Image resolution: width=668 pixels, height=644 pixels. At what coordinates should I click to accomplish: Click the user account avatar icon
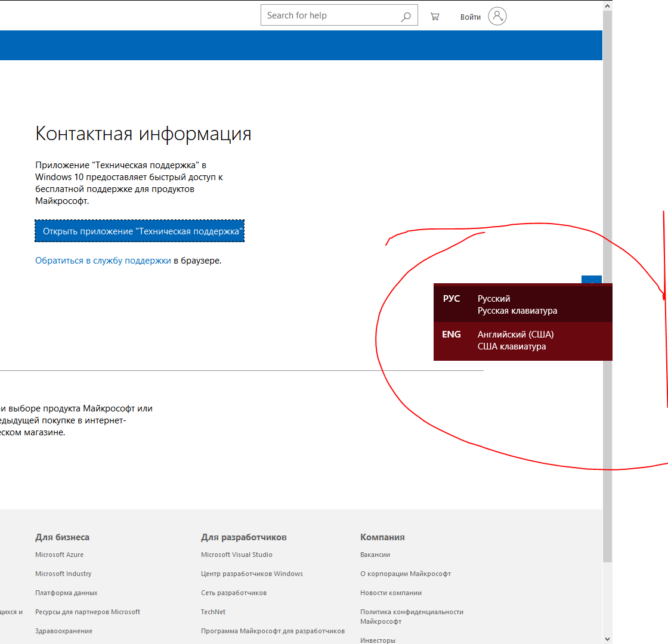(497, 16)
